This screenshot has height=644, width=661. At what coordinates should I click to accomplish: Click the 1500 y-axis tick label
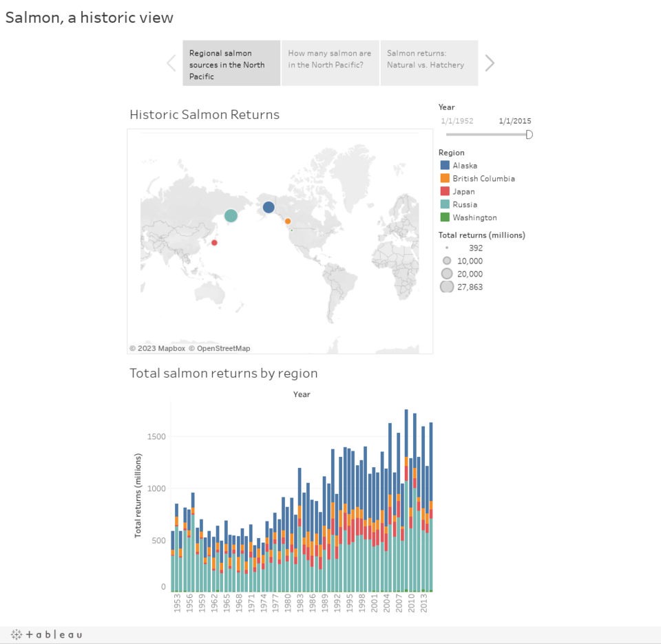point(156,436)
